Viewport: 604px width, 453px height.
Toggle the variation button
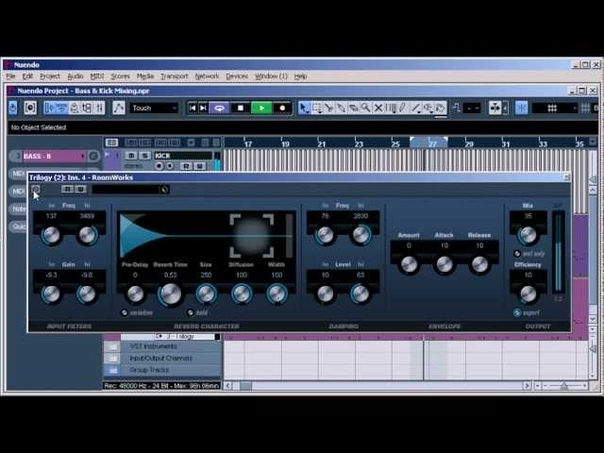click(124, 312)
